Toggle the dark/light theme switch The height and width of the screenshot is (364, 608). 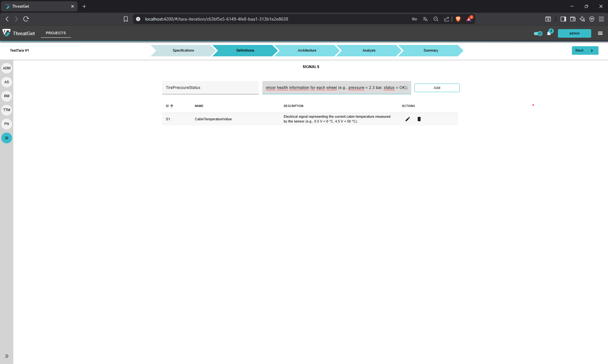[538, 33]
